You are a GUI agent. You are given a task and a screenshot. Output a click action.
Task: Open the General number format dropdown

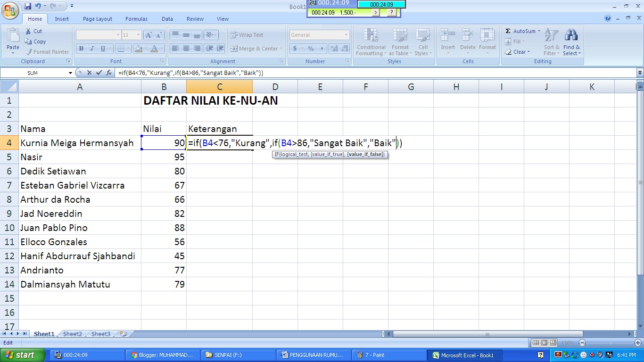click(x=347, y=35)
